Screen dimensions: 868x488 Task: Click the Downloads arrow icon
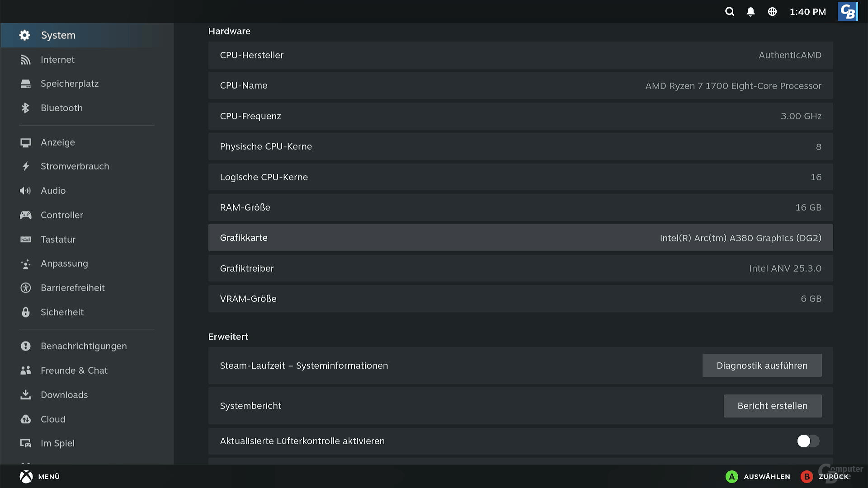pos(25,395)
